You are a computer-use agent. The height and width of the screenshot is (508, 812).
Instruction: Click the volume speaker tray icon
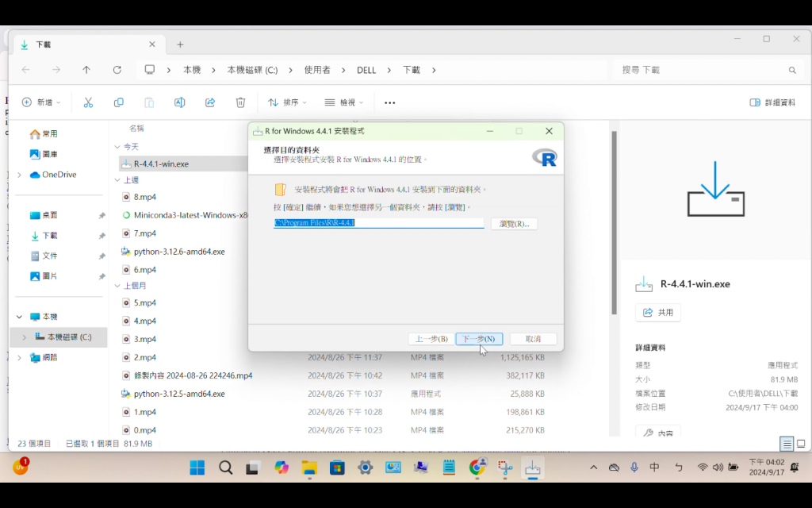(717, 467)
